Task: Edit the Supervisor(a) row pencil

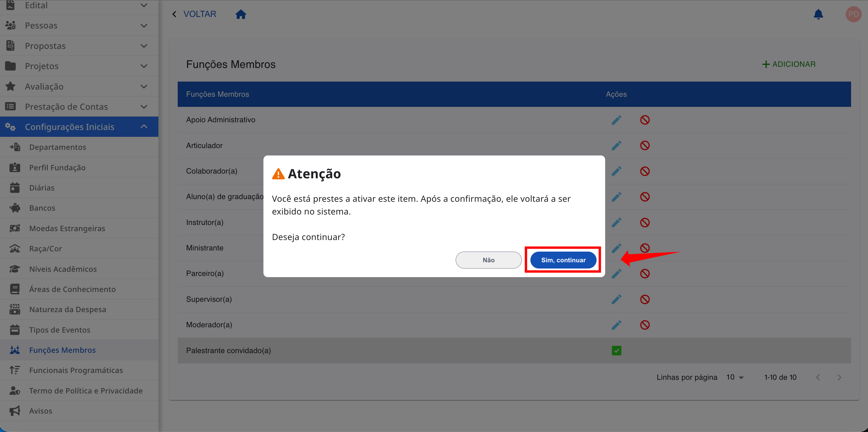Action: [616, 299]
